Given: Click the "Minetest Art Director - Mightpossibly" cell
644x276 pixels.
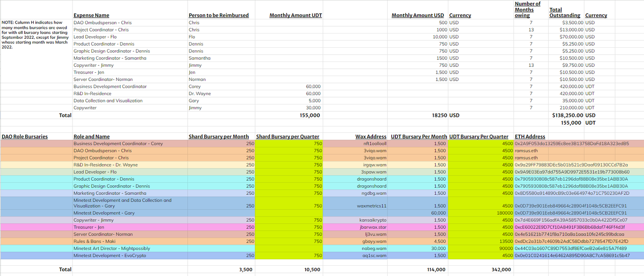Looking at the screenshot, I should pyautogui.click(x=112, y=248).
